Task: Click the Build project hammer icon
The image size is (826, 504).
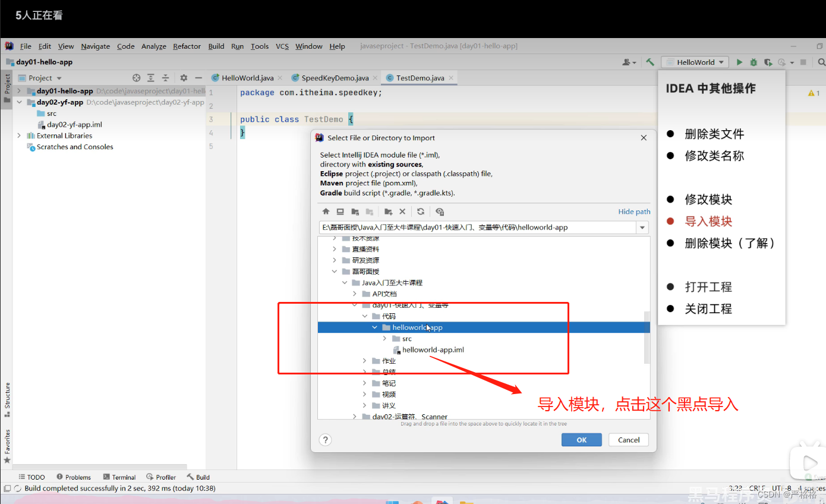Action: point(650,62)
